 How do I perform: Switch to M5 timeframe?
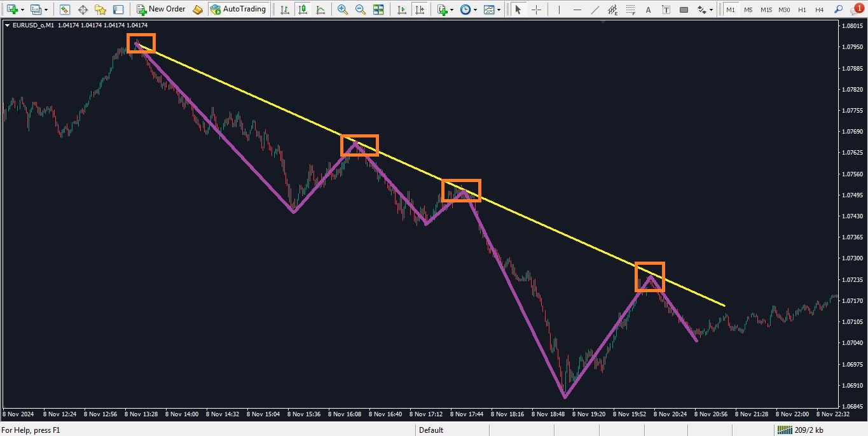coord(748,10)
